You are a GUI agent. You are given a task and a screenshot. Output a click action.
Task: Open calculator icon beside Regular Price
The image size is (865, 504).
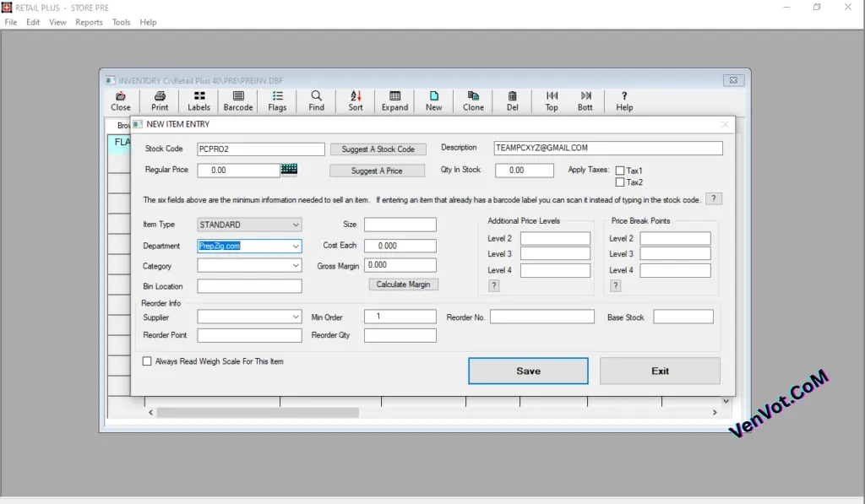289,170
